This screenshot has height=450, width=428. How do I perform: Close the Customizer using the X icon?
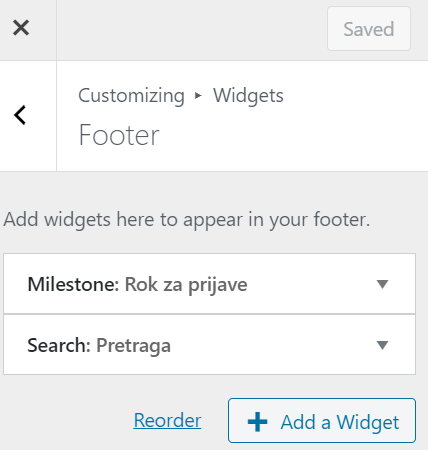(21, 28)
